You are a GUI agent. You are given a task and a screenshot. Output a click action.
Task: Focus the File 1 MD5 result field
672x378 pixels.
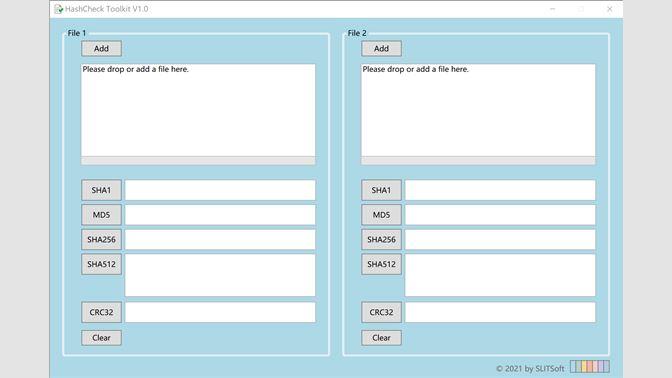pos(220,215)
